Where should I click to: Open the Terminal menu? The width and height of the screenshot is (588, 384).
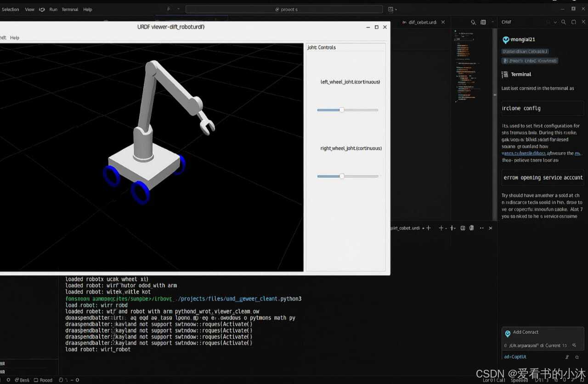point(70,9)
